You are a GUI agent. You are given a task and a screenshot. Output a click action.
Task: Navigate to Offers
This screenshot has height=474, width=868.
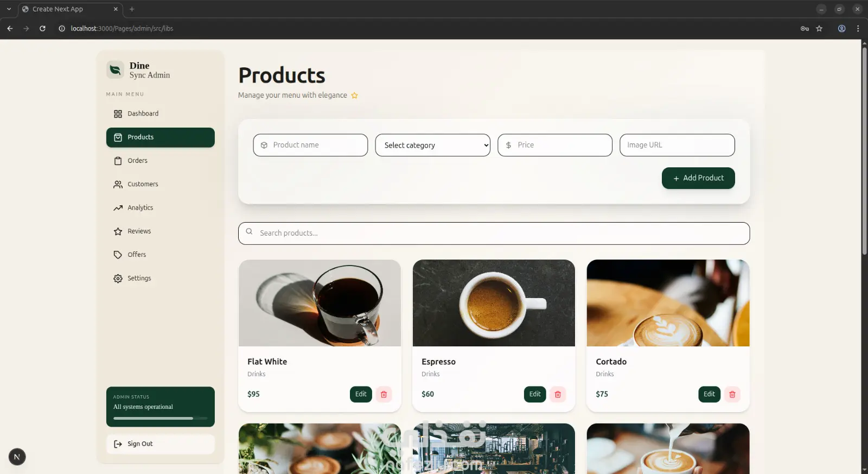click(x=161, y=255)
